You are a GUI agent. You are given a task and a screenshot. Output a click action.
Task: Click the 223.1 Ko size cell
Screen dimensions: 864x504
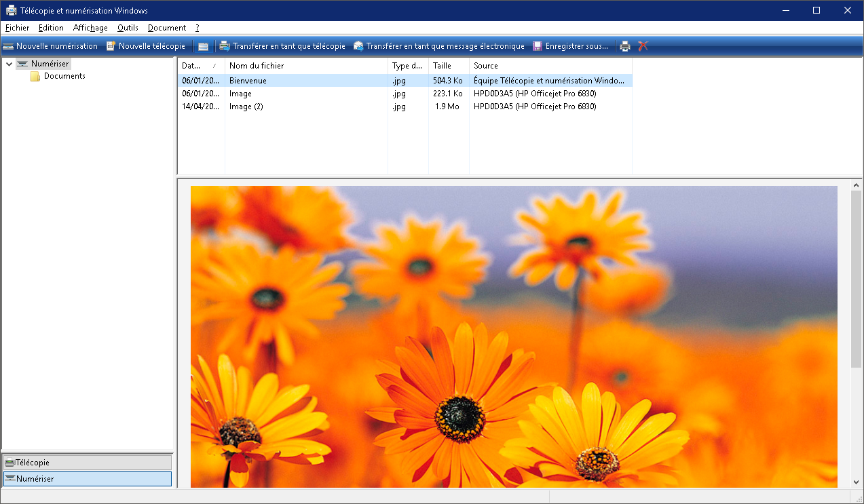point(448,94)
